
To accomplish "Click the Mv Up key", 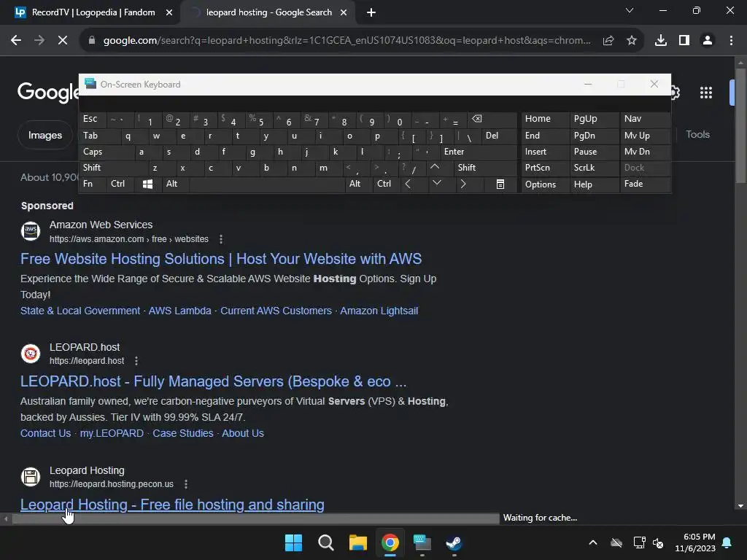I will point(645,136).
